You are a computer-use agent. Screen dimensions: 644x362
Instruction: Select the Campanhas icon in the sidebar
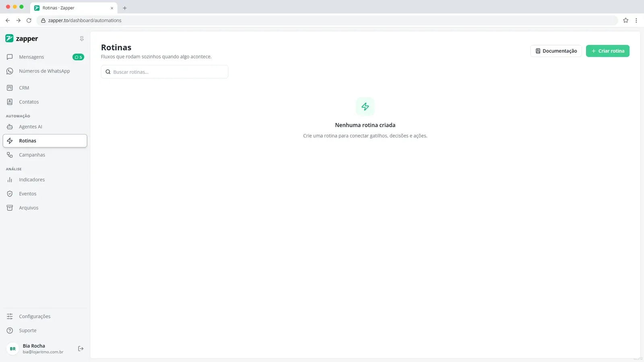pyautogui.click(x=10, y=155)
